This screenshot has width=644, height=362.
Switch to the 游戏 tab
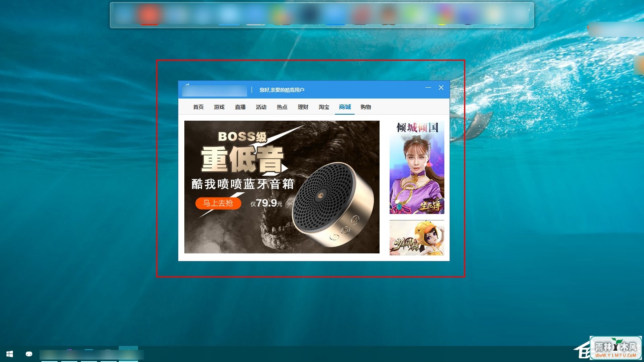coord(219,107)
